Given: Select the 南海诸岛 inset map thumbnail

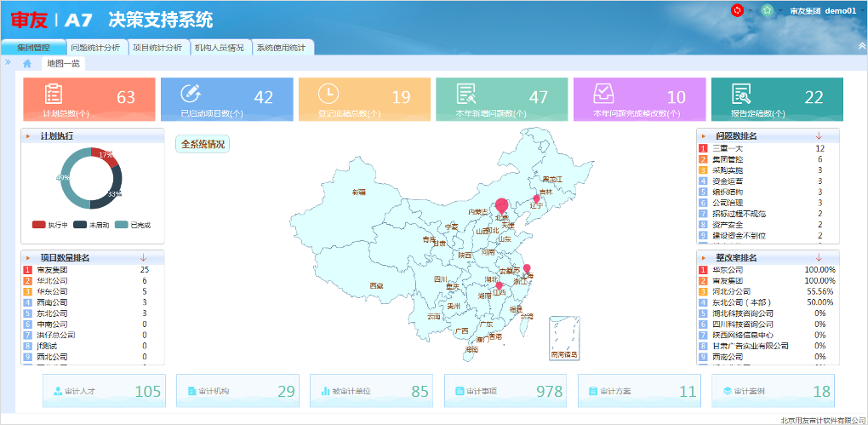Looking at the screenshot, I should (x=564, y=337).
